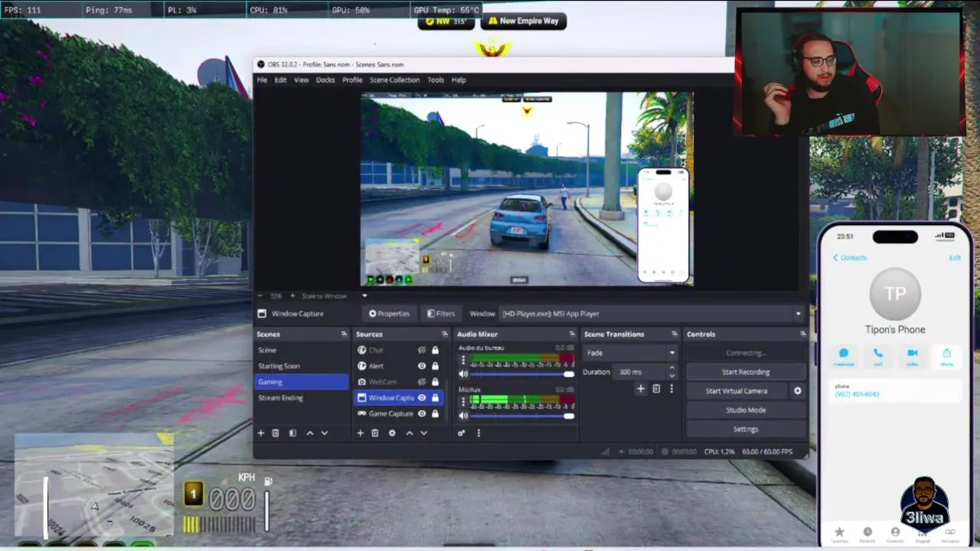Click Start Recording button
Screen dimensions: 980x551
746,372
